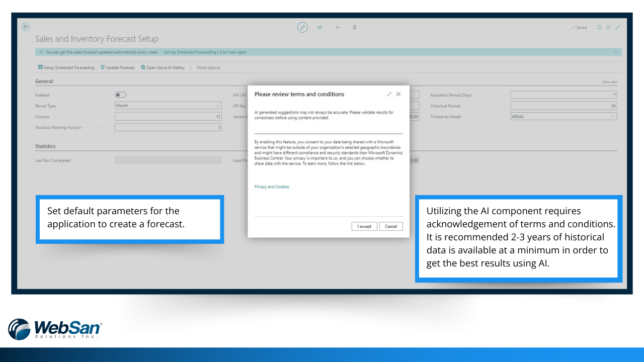644x362 pixels.
Task: Click the back arrow icon
Action: 26,27
